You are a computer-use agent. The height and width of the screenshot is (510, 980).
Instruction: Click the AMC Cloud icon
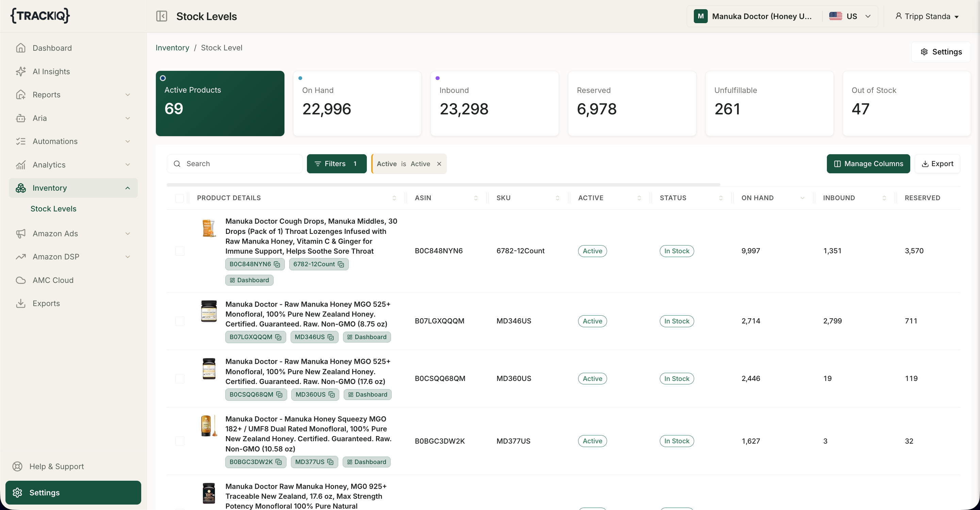[x=21, y=280]
